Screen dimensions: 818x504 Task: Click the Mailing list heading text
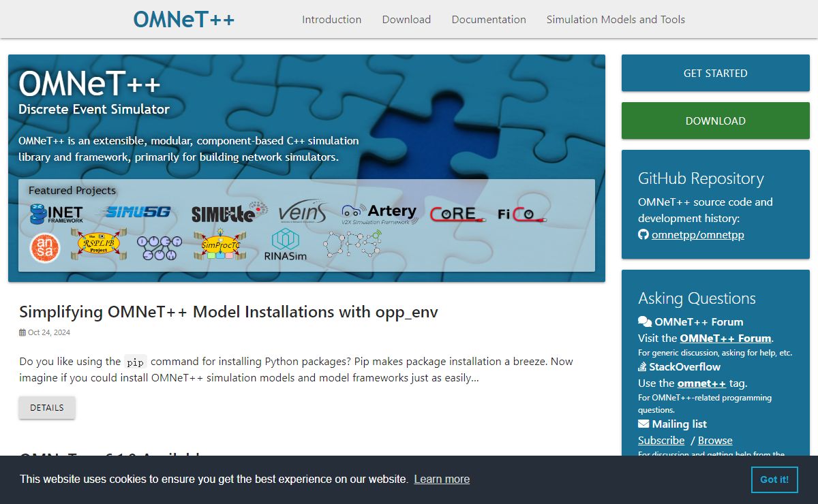[680, 424]
